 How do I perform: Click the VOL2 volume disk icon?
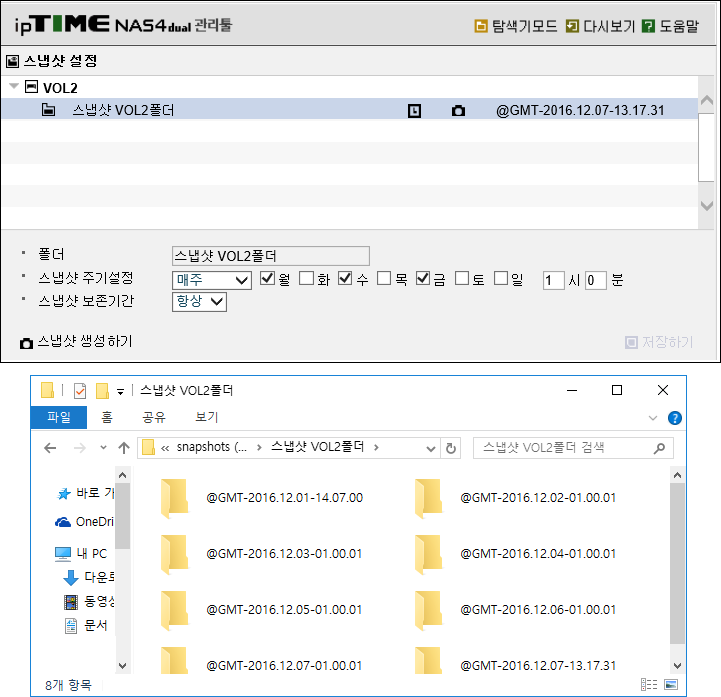click(31, 86)
